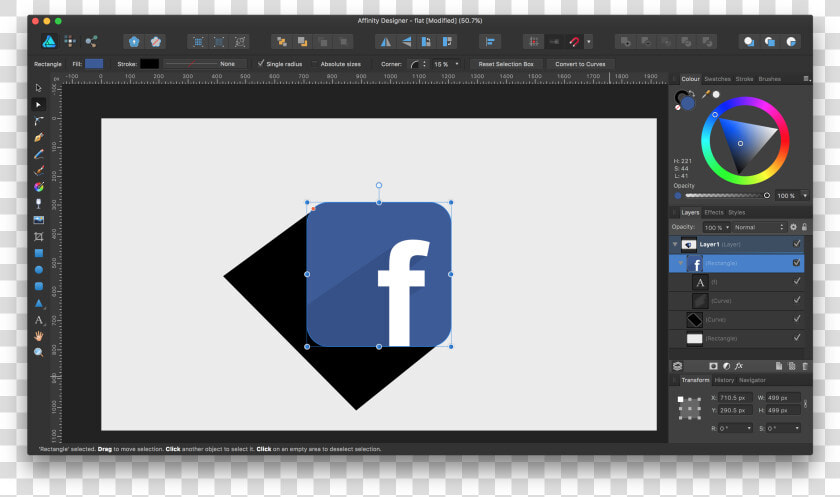This screenshot has height=497, width=840.
Task: Select the Rounded Rectangle tool
Action: (39, 287)
